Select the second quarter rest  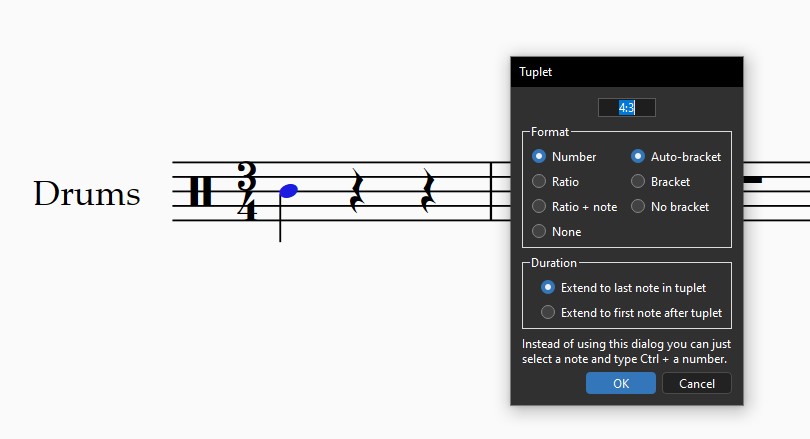428,190
